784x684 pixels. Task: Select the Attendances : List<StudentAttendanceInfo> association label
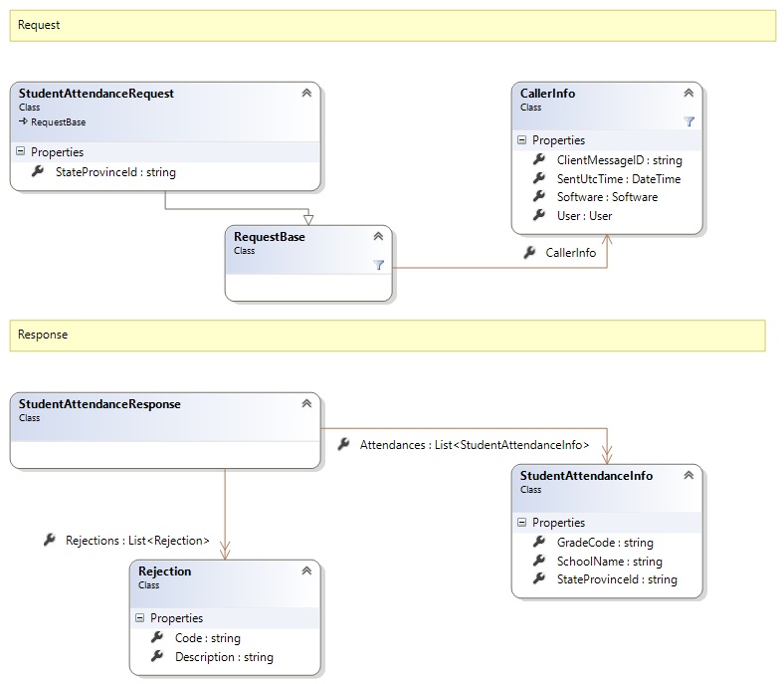coord(474,445)
